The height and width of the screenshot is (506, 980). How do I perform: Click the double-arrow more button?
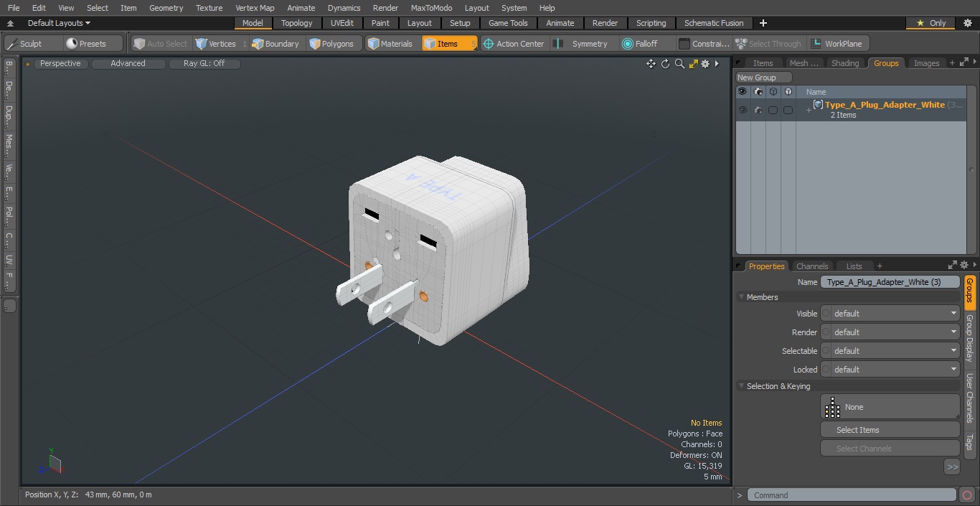click(952, 467)
